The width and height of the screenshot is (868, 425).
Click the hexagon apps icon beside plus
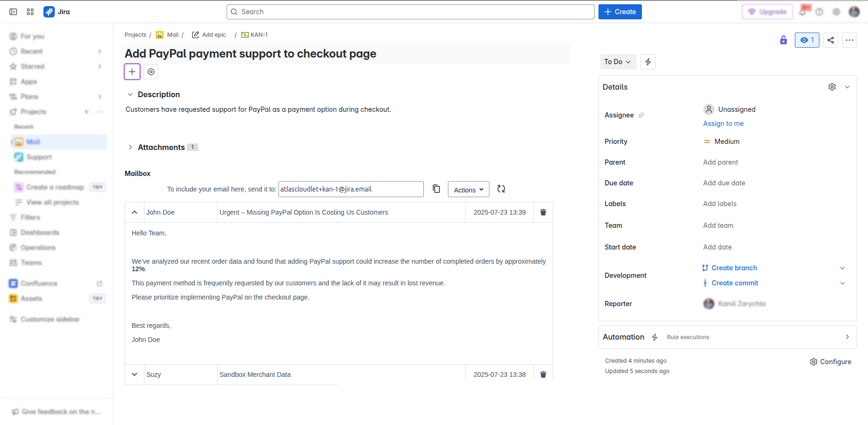click(x=151, y=72)
